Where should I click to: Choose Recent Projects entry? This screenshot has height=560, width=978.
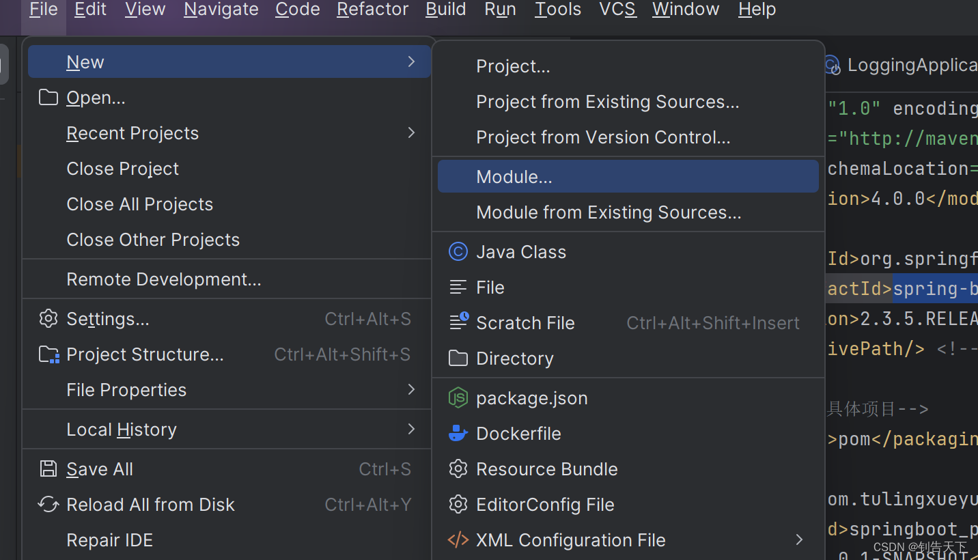click(x=229, y=133)
